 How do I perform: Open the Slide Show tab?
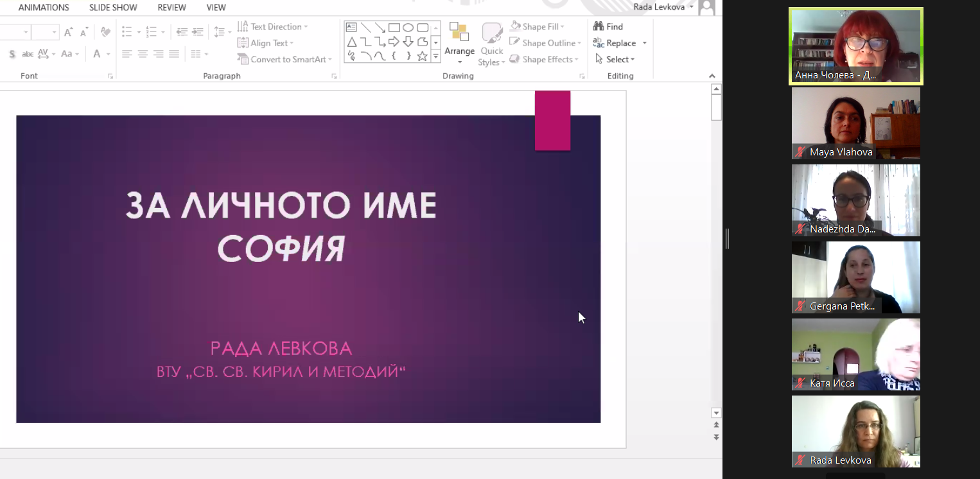[x=113, y=8]
